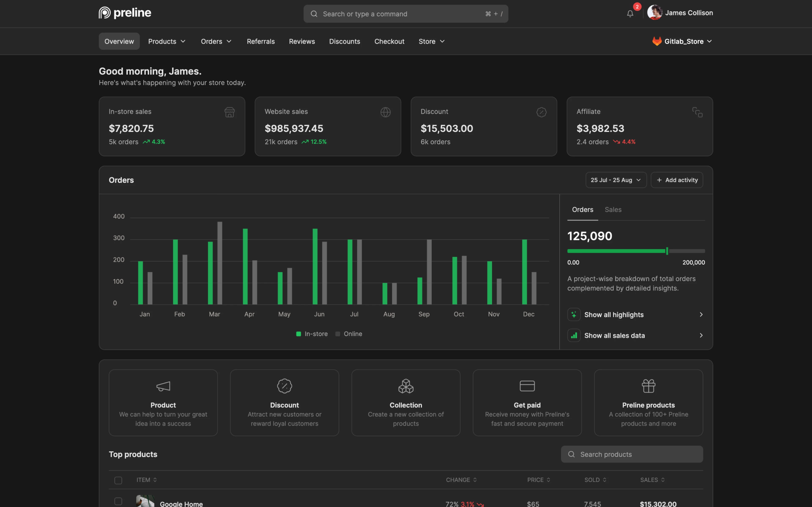The height and width of the screenshot is (507, 812).
Task: Click the discount badge icon on Discount card
Action: (x=541, y=112)
